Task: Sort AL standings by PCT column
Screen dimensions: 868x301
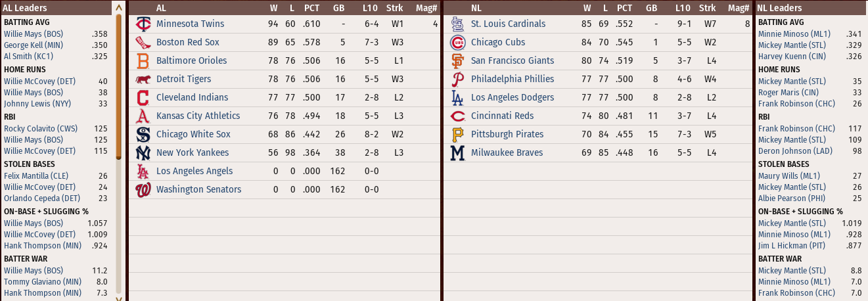Action: pyautogui.click(x=311, y=8)
